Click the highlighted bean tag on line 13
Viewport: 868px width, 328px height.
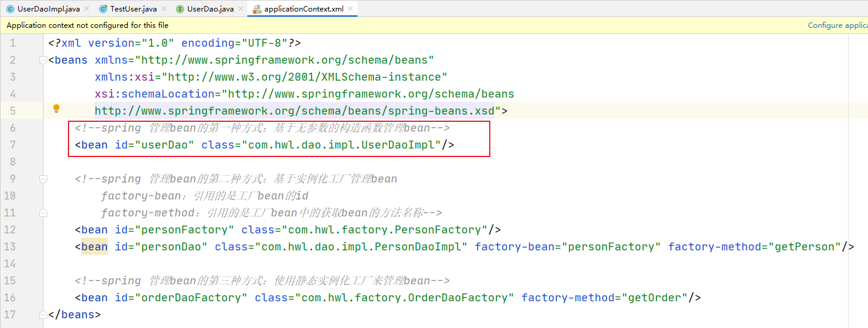click(x=94, y=247)
